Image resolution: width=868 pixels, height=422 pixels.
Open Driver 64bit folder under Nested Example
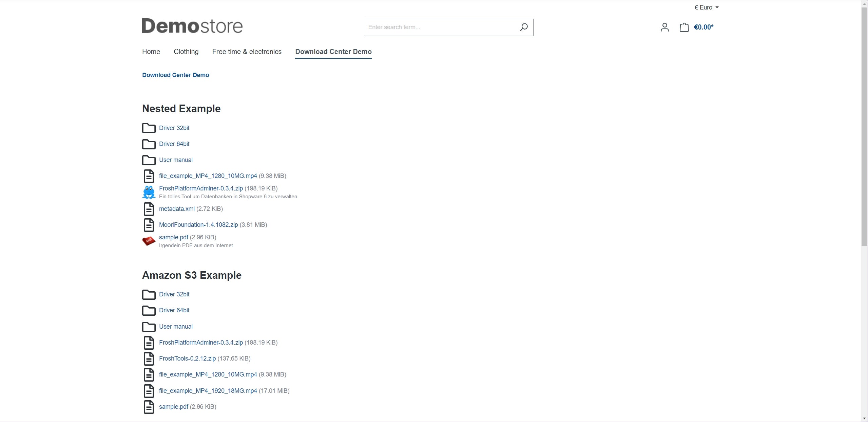(174, 144)
